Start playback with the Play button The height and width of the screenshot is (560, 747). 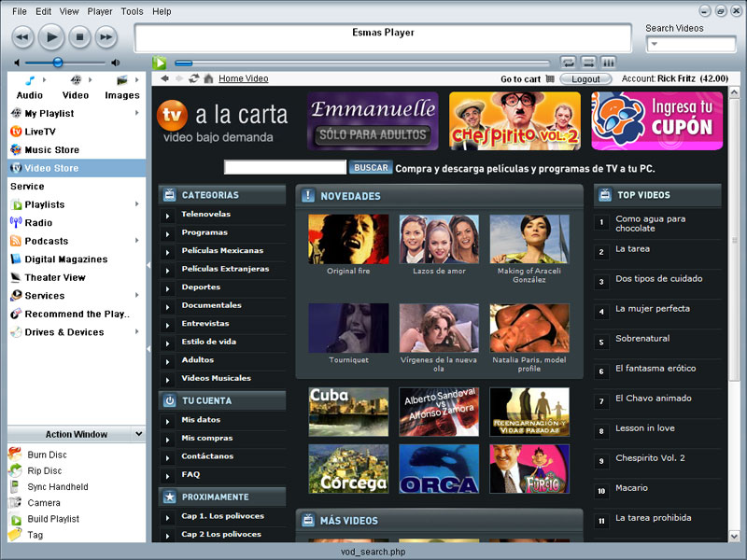click(x=51, y=36)
